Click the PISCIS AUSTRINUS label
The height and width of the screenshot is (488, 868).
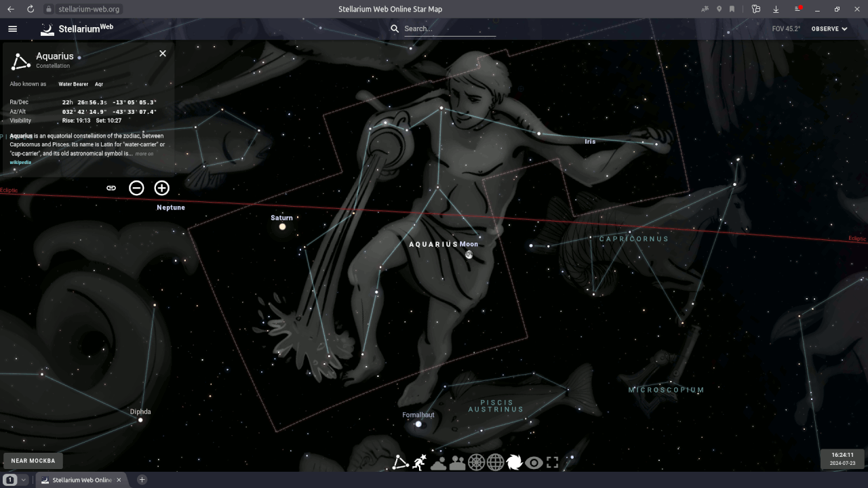[x=496, y=406]
